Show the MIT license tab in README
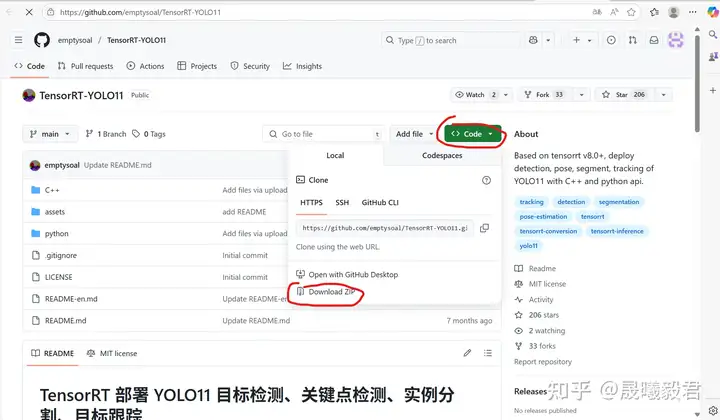720x420 pixels. pos(112,353)
